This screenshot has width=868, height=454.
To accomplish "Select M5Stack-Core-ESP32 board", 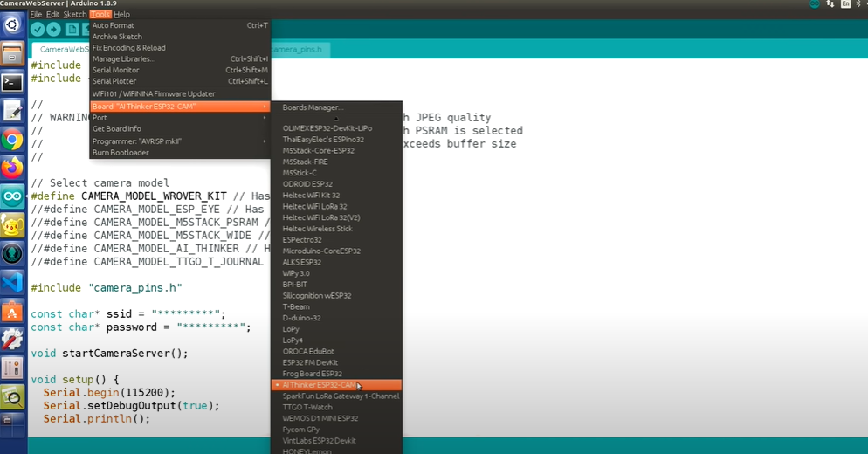I will click(336, 150).
